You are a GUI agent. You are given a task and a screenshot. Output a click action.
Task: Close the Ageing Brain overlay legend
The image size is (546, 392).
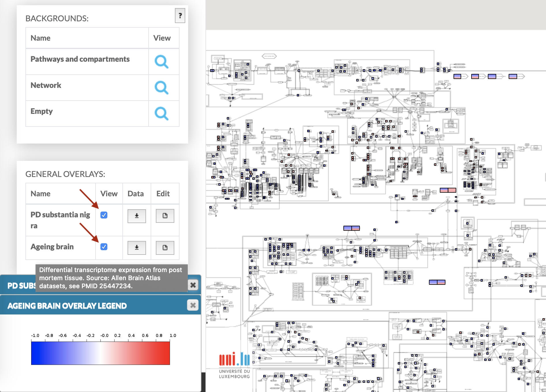pos(193,305)
